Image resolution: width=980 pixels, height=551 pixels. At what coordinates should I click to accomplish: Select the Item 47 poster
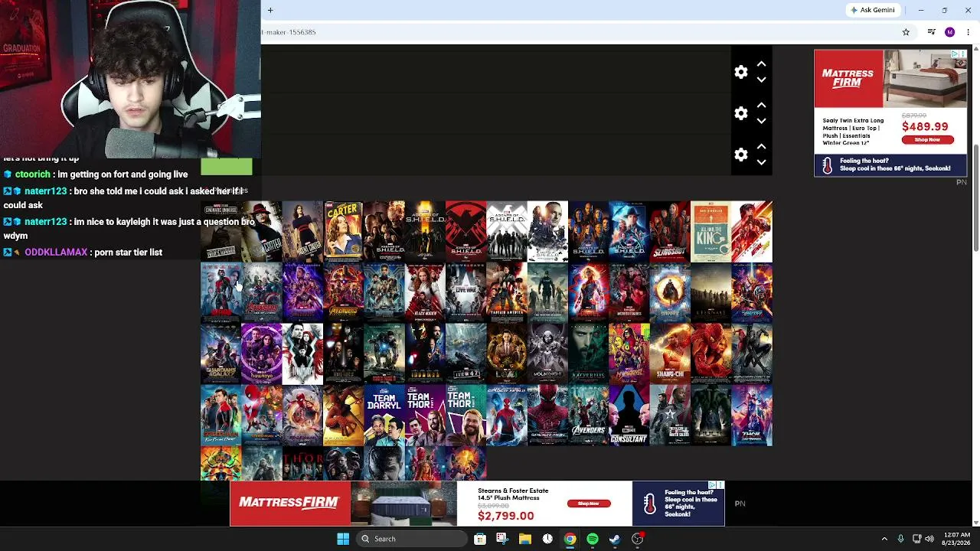[x=465, y=354]
